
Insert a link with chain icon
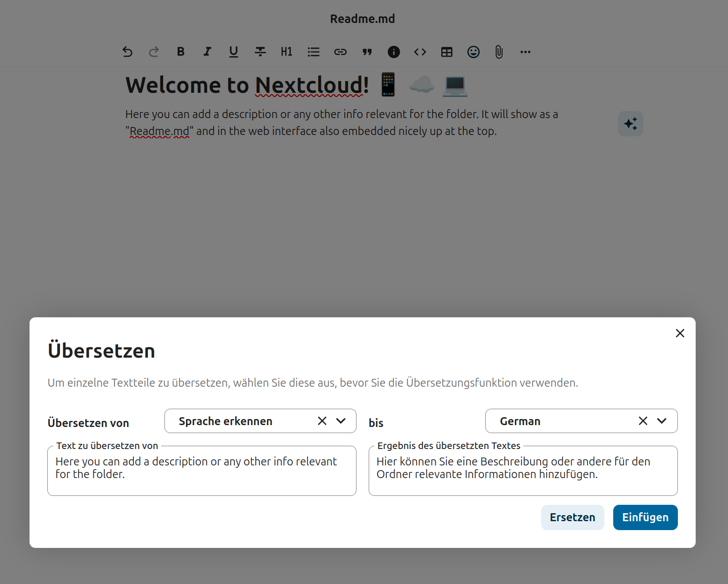click(x=340, y=52)
